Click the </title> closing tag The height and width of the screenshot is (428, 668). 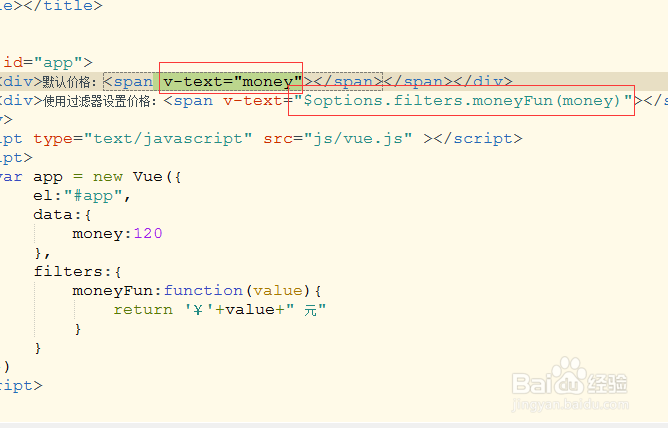pos(63,6)
